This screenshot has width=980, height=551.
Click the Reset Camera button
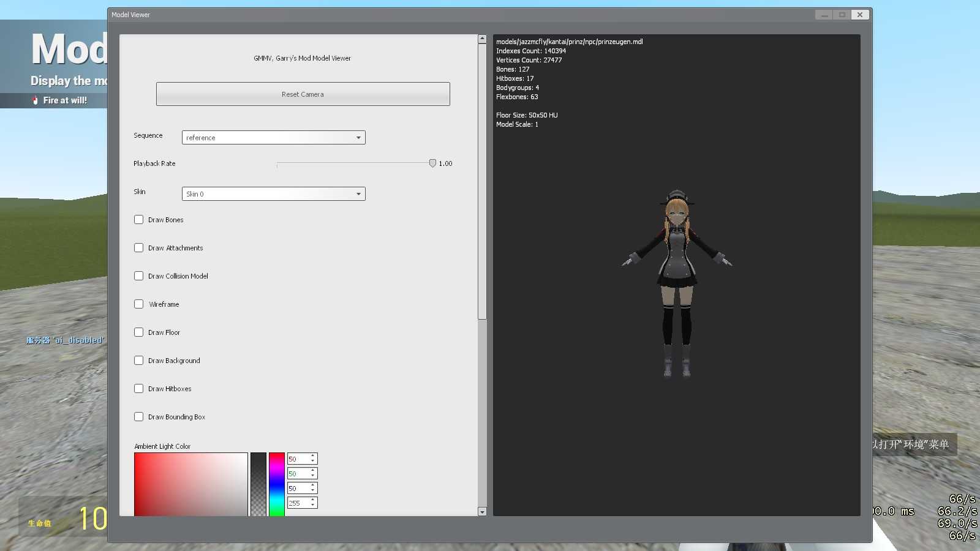[303, 94]
